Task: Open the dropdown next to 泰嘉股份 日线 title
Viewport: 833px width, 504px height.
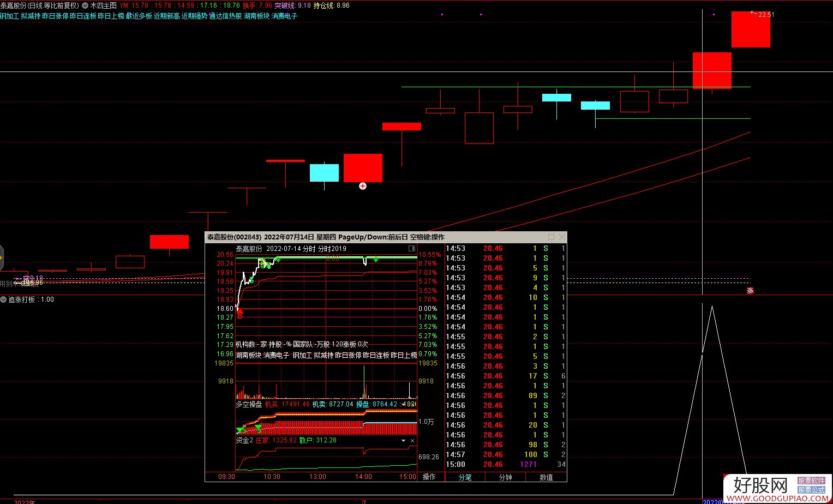Action: [85, 5]
